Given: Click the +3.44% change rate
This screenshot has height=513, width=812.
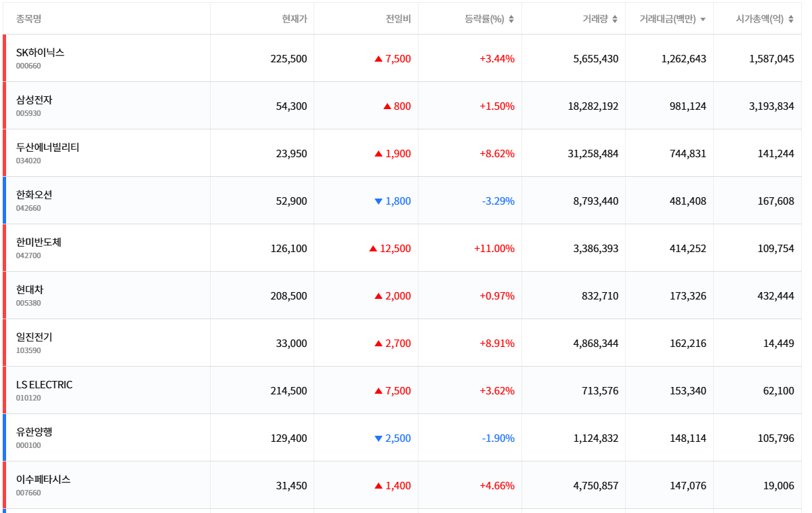Looking at the screenshot, I should tap(497, 58).
